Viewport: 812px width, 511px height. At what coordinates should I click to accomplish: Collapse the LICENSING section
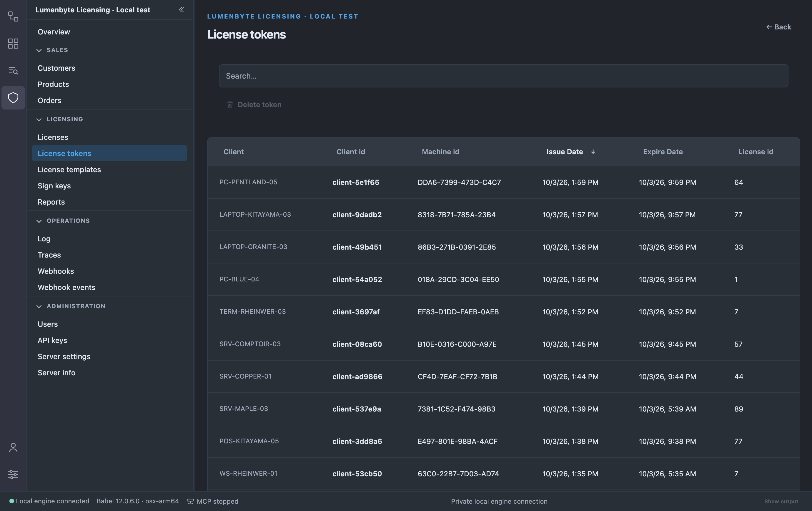coord(39,120)
